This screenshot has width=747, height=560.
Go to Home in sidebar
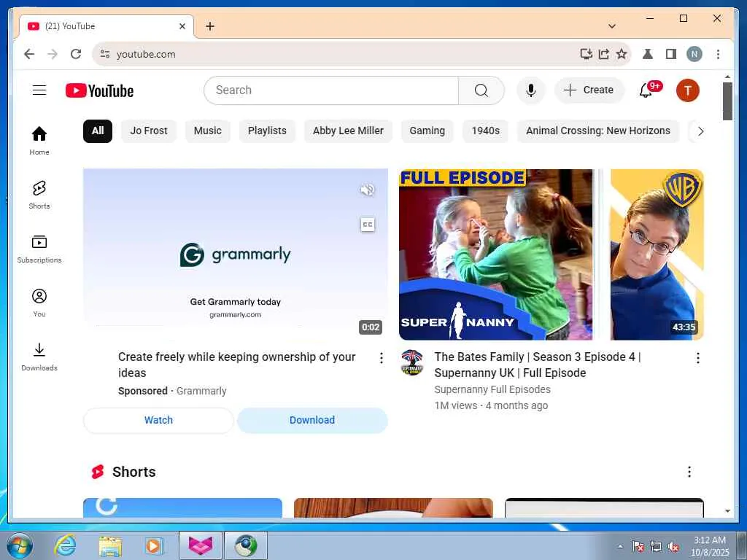[39, 141]
